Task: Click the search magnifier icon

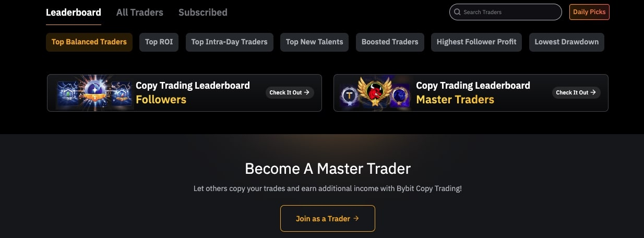Action: pyautogui.click(x=457, y=12)
